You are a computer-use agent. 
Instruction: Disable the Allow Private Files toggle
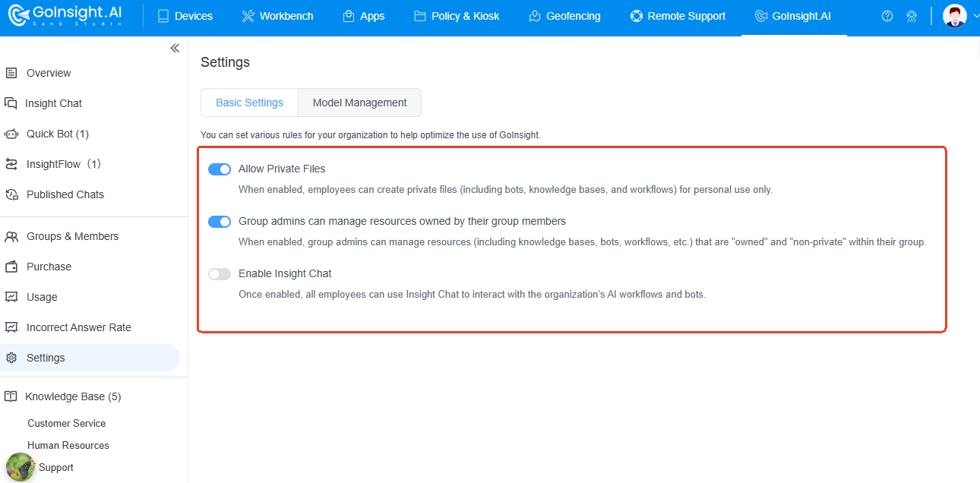point(220,169)
